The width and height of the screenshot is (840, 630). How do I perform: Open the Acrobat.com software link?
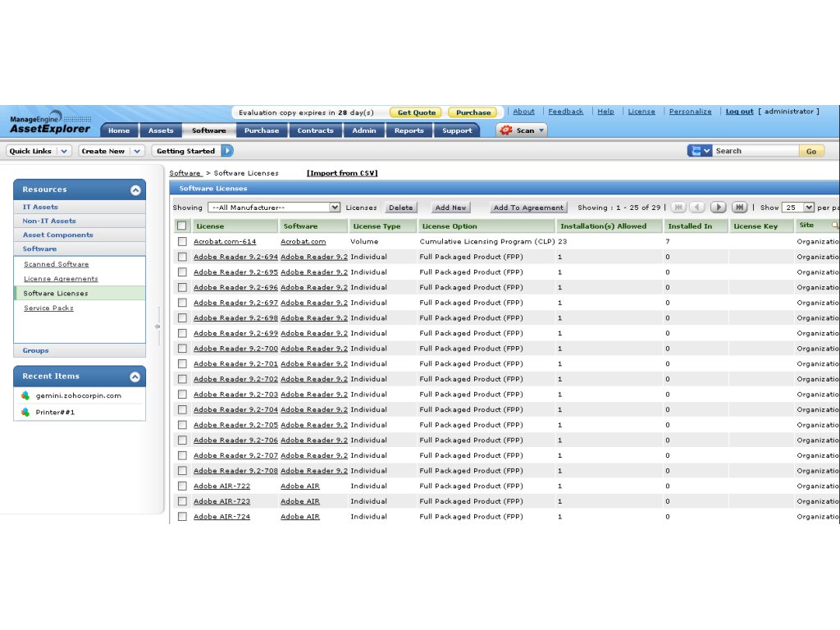[304, 242]
